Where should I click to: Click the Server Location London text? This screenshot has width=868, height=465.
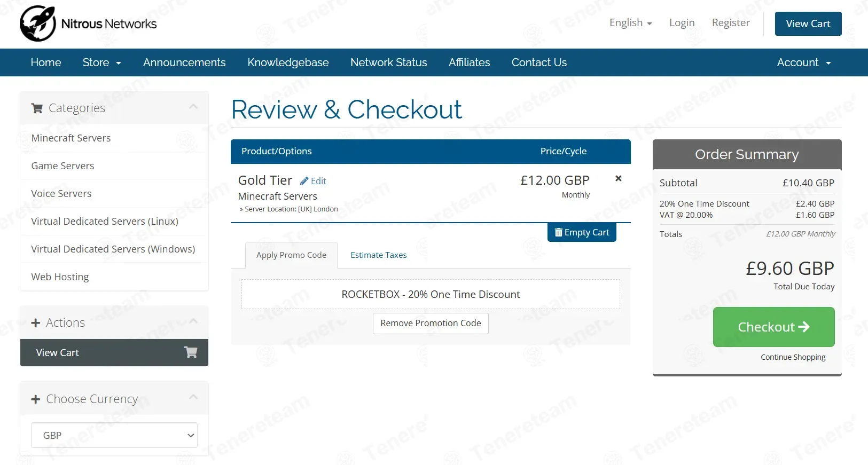pyautogui.click(x=289, y=209)
